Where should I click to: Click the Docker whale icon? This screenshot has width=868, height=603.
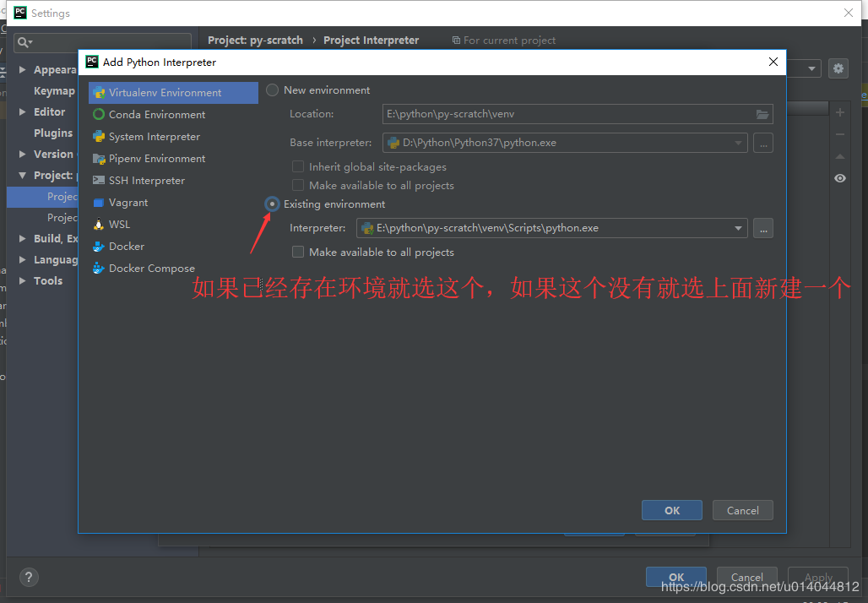(x=99, y=247)
